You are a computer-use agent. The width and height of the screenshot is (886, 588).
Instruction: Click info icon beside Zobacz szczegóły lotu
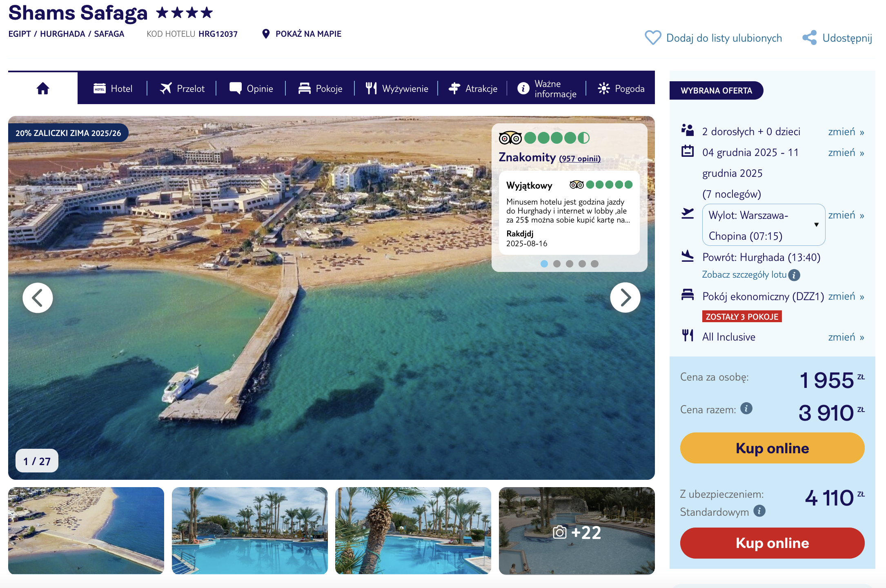(x=794, y=275)
